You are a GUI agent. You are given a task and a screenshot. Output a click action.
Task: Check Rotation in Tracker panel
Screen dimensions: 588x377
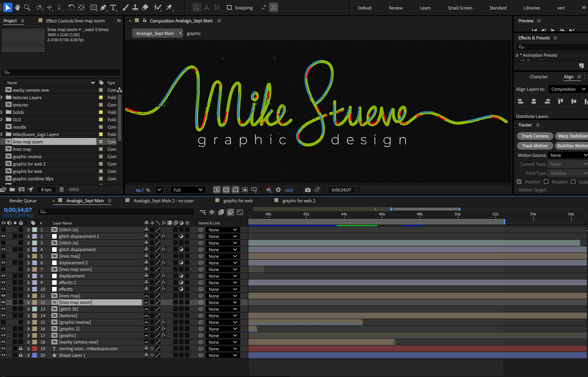point(546,182)
